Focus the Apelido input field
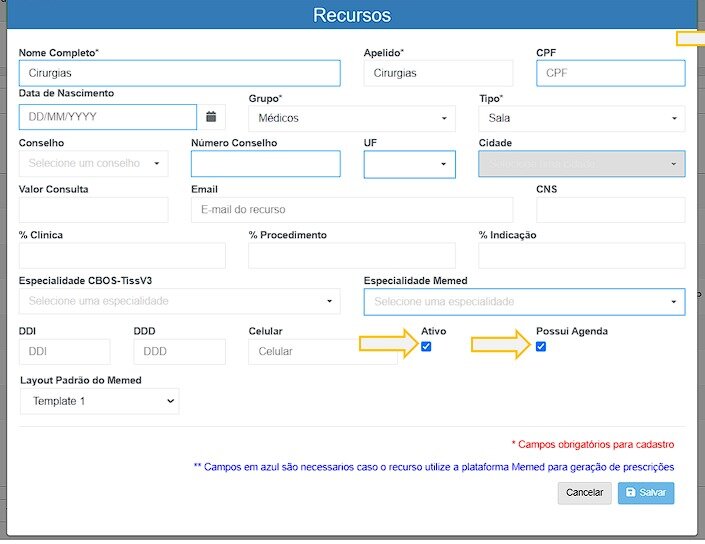The width and height of the screenshot is (705, 544). 438,73
